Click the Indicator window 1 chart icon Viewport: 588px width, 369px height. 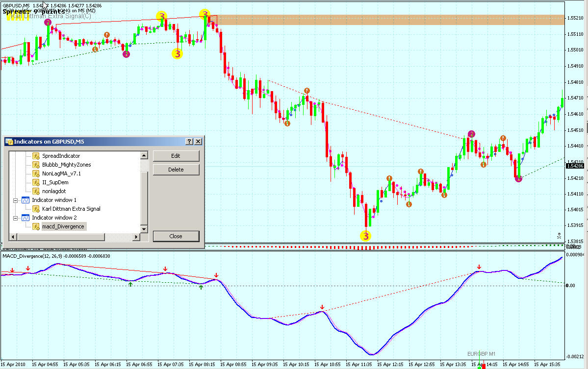[26, 200]
